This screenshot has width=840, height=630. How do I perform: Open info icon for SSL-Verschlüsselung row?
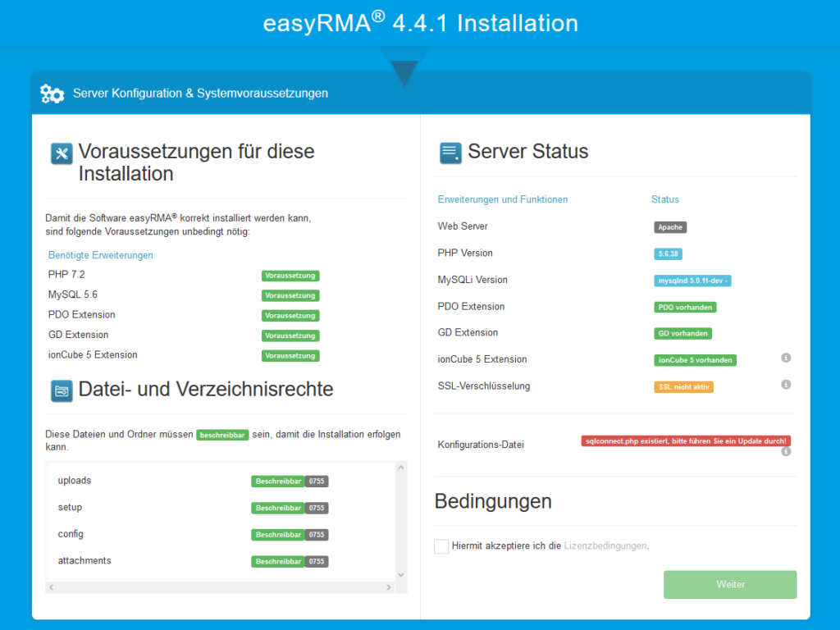(x=786, y=385)
